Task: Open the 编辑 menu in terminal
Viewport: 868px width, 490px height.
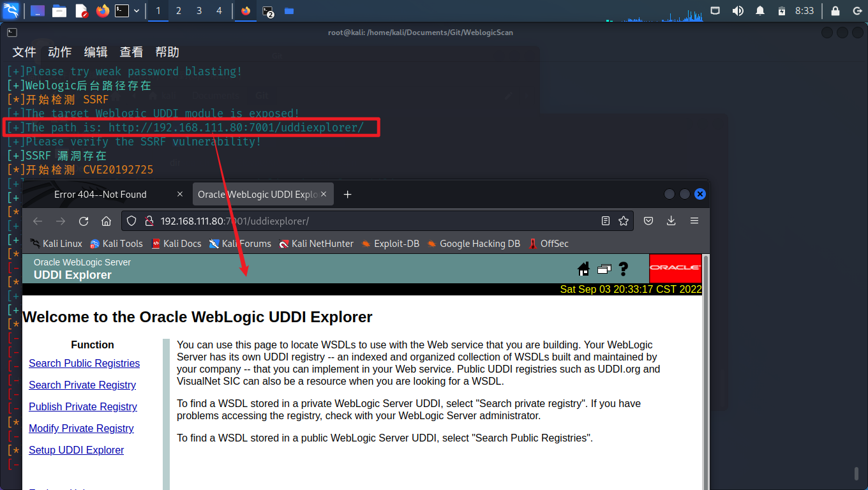Action: click(96, 52)
